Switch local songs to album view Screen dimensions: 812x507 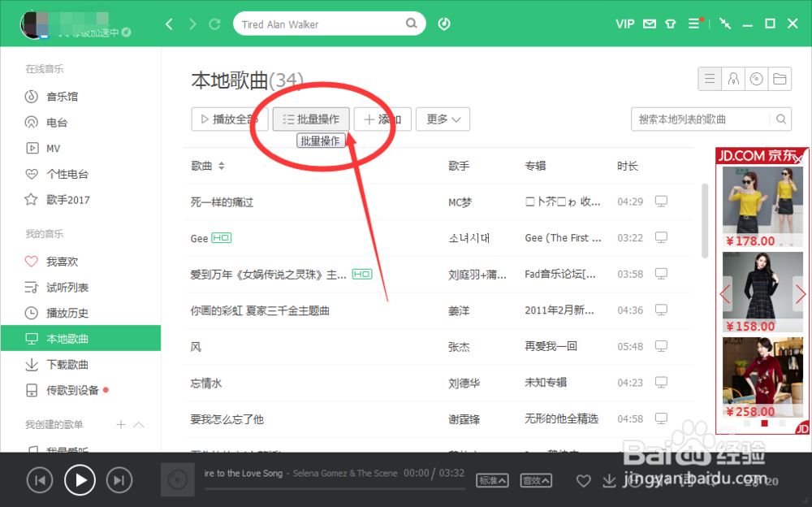tap(756, 78)
